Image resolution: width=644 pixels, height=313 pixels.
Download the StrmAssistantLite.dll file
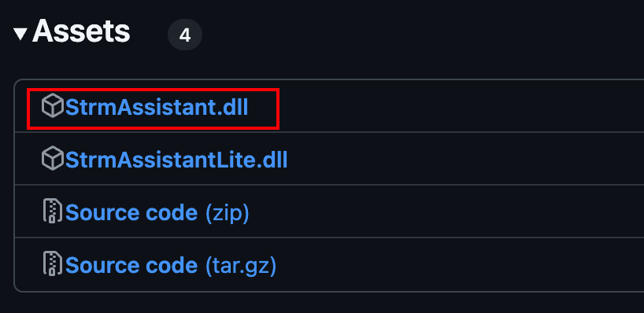(x=176, y=160)
